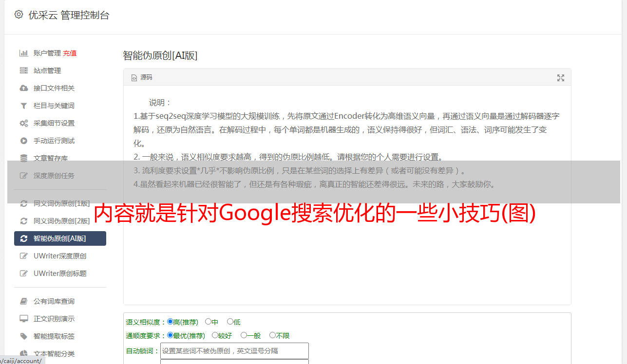
Task: Select 较好 for 通顺度要求
Action: click(215, 335)
